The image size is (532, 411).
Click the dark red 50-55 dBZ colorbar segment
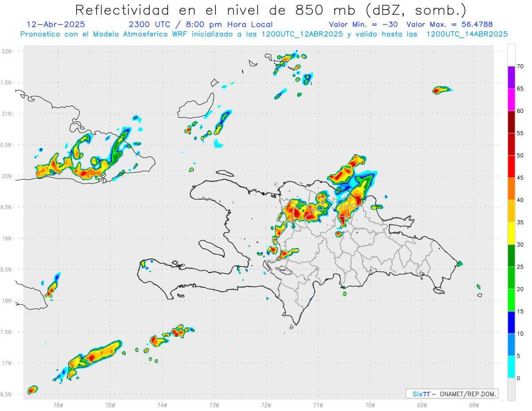tap(511, 144)
